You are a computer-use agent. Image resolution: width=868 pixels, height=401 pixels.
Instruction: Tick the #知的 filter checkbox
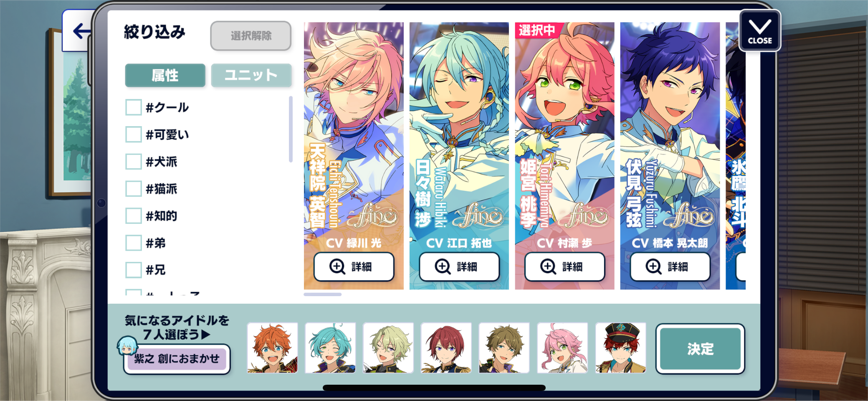134,216
